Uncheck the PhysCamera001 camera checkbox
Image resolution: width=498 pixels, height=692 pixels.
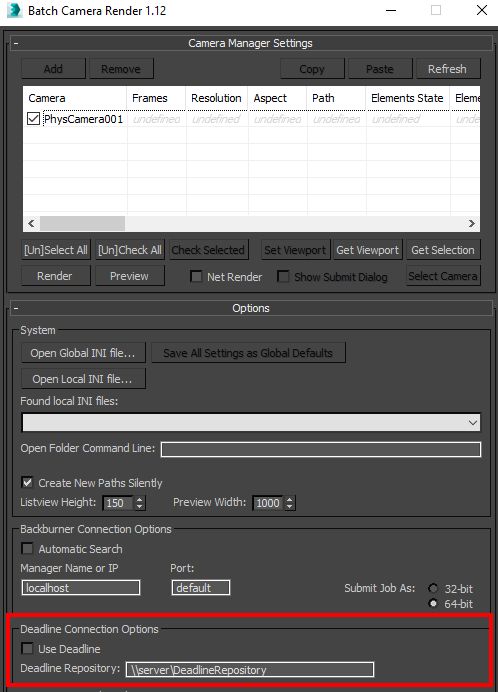[x=34, y=119]
